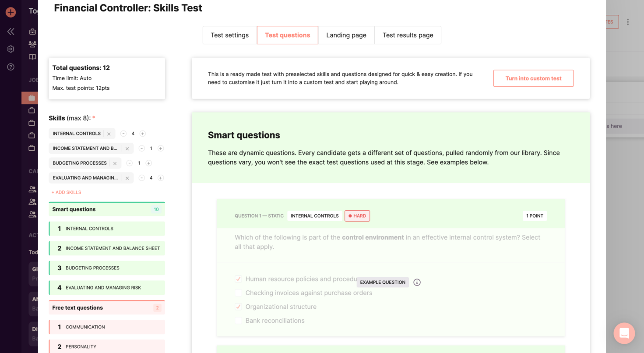Open the Landing page tab
This screenshot has height=353, width=644.
(346, 35)
